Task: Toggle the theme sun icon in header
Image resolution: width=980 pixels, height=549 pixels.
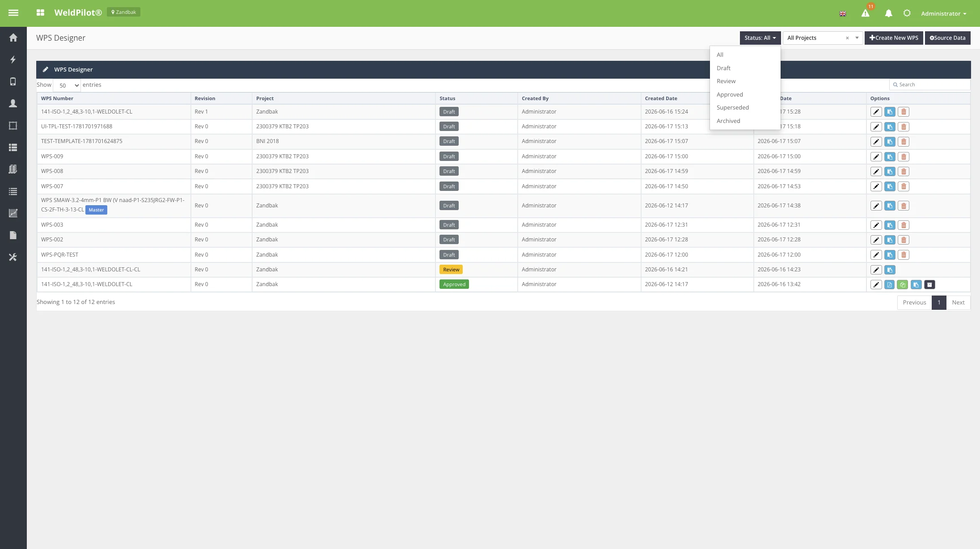Action: (x=907, y=13)
